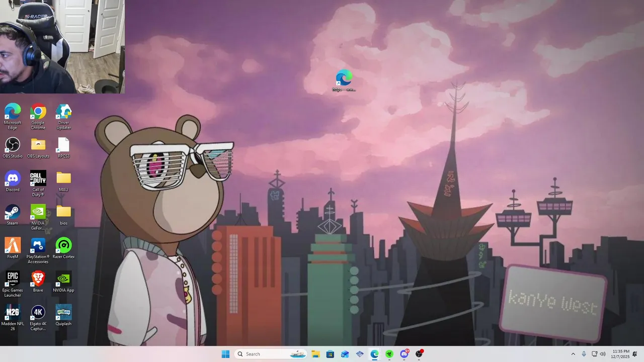Select the Elgato 4K Capture icon
The height and width of the screenshot is (362, 644).
click(38, 318)
